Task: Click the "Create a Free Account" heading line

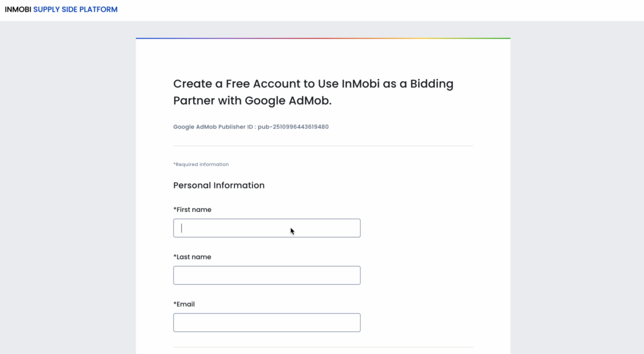Action: 313,84
